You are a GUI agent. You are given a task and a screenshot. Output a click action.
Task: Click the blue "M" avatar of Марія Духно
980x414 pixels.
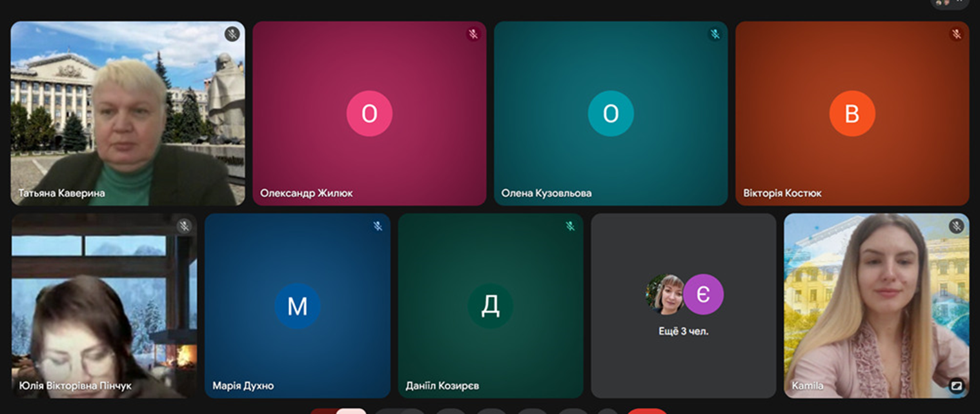(x=297, y=306)
